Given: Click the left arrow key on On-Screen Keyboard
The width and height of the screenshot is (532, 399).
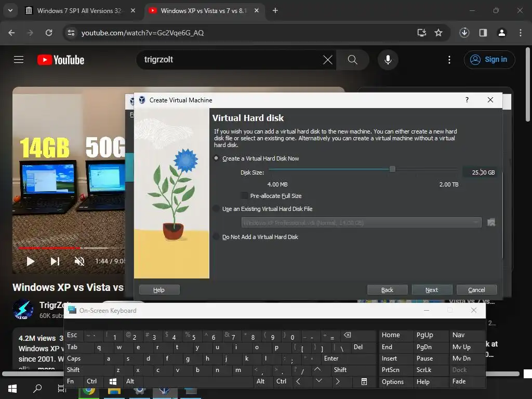Looking at the screenshot, I should click(x=298, y=381).
